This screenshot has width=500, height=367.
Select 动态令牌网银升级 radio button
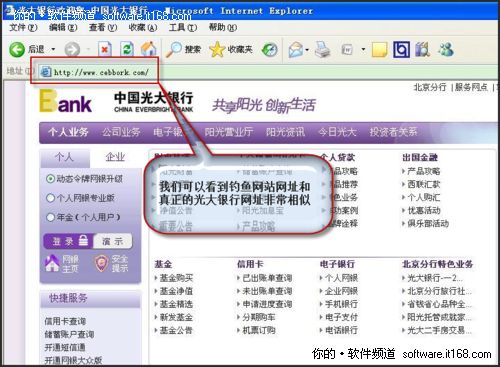[50, 179]
